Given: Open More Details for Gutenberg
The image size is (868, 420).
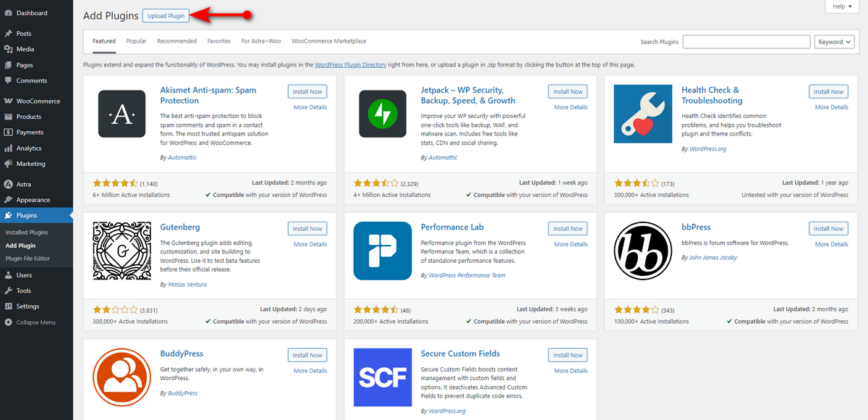Looking at the screenshot, I should 310,244.
